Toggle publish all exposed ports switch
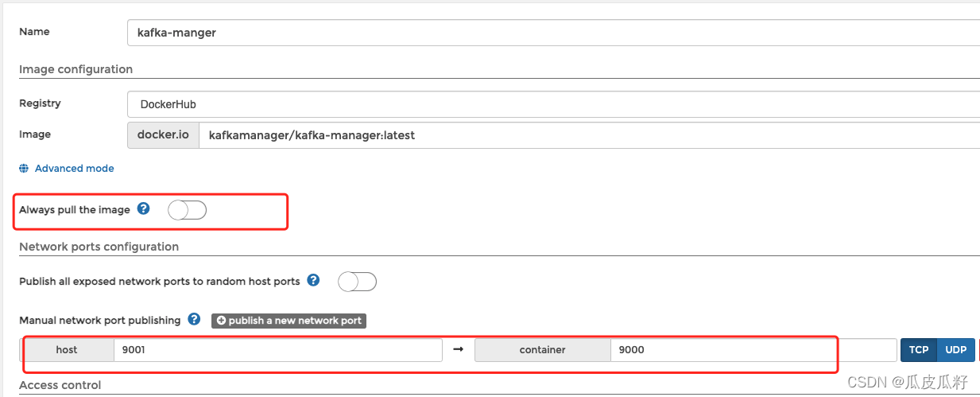This screenshot has width=980, height=397. point(357,282)
